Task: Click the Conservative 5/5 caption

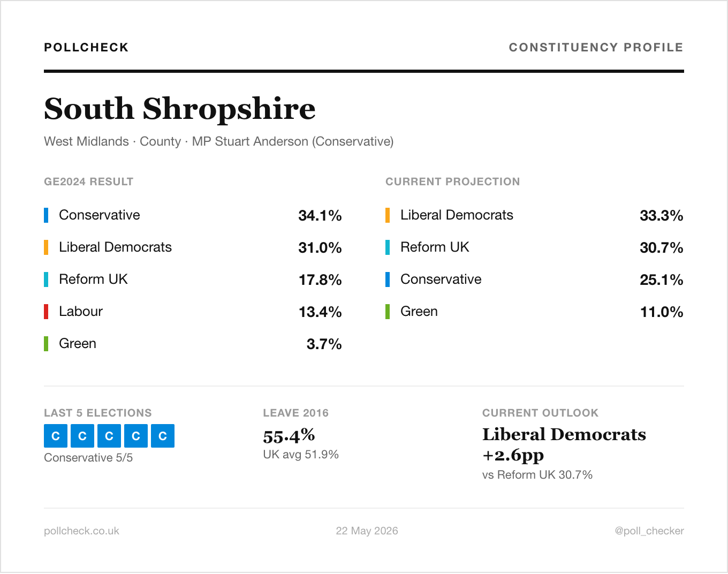Action: click(x=88, y=458)
